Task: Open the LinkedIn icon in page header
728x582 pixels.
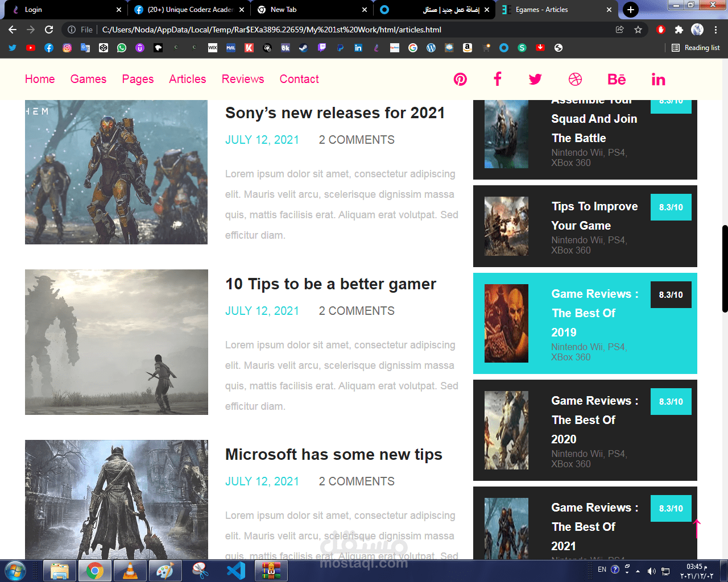Action: [x=658, y=79]
